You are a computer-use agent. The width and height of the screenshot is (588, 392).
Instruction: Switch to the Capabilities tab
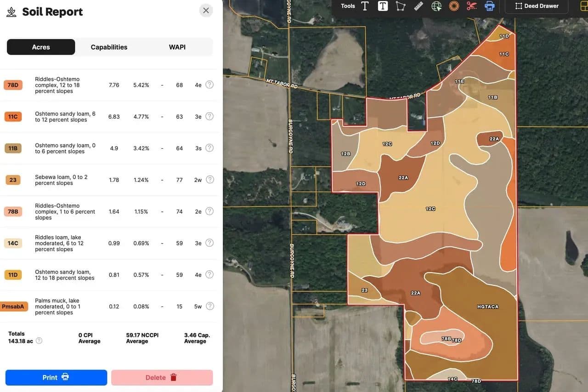click(x=109, y=47)
